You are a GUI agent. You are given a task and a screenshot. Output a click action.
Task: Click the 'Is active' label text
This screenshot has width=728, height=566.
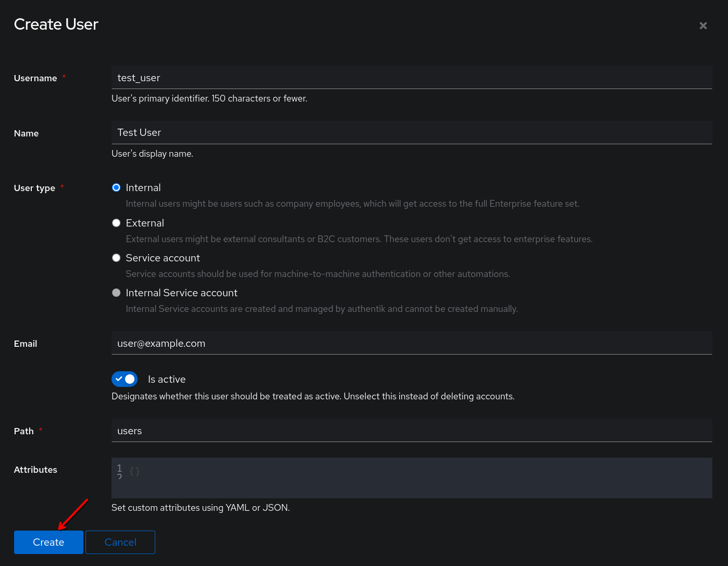167,380
